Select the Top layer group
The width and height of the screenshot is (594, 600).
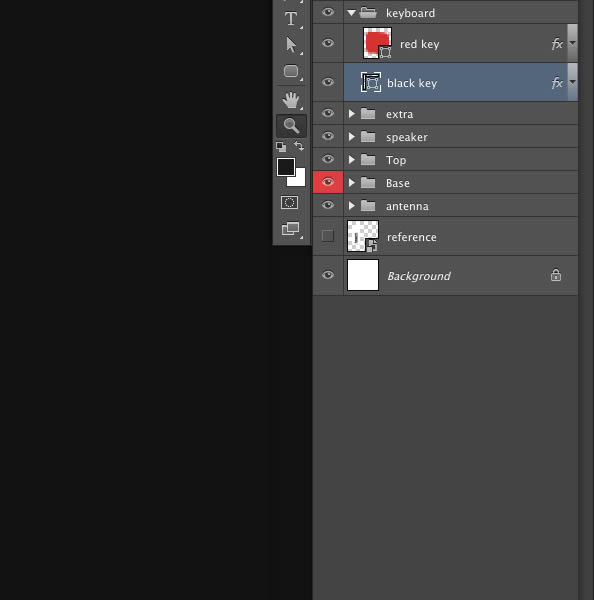tap(446, 160)
